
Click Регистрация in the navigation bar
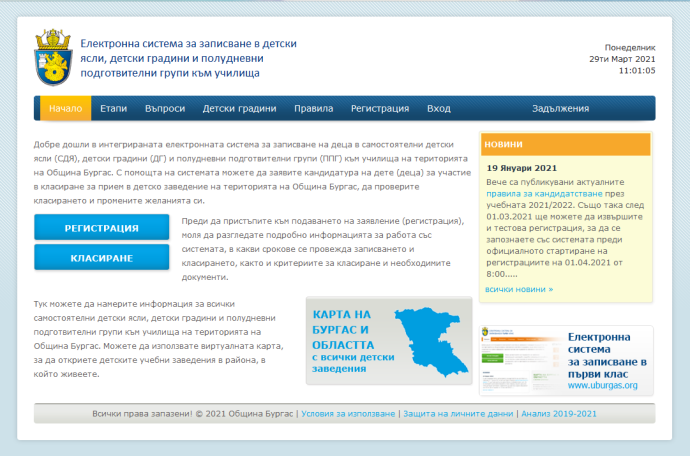[379, 108]
